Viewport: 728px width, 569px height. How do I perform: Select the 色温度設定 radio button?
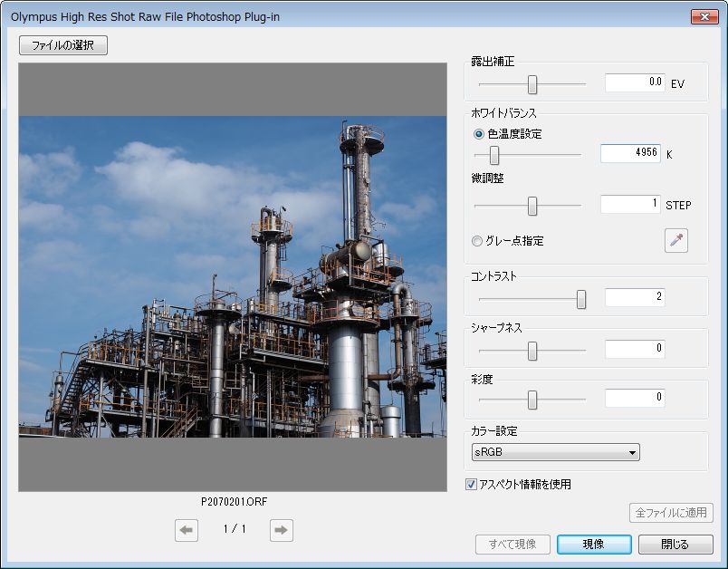pyautogui.click(x=479, y=133)
